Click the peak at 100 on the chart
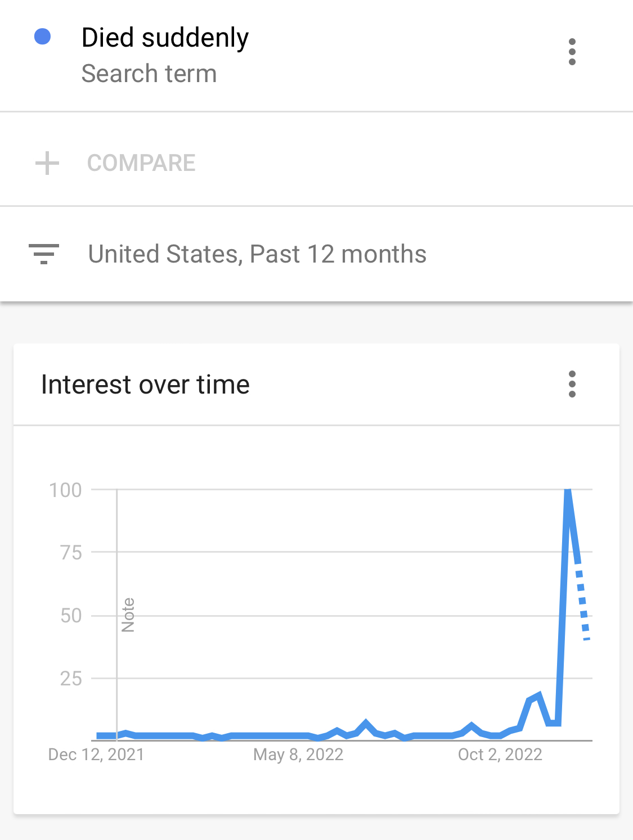Image resolution: width=633 pixels, height=840 pixels. 568,492
